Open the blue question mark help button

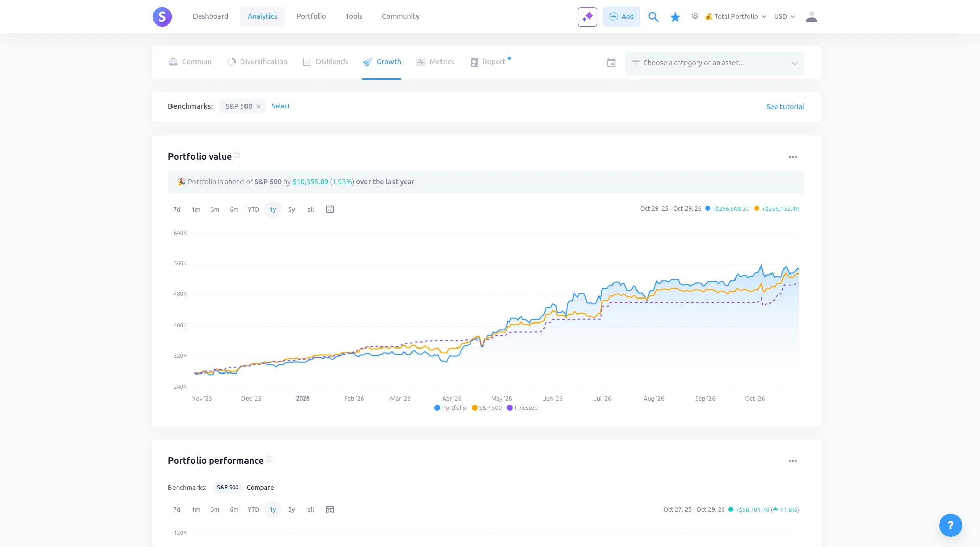pos(950,525)
